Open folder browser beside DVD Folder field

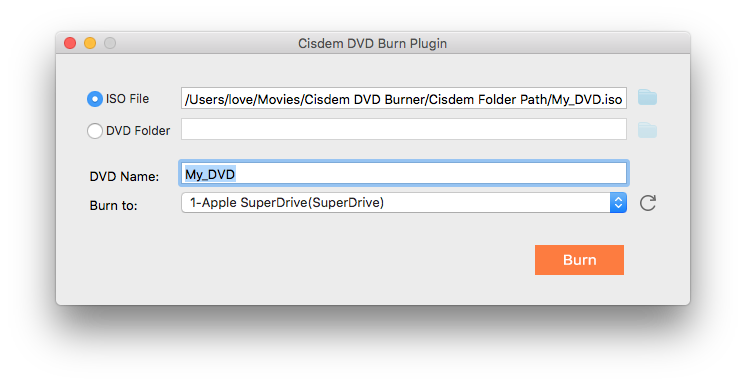(647, 130)
